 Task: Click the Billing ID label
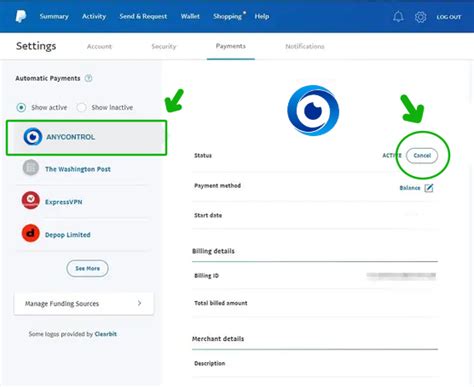tap(206, 276)
